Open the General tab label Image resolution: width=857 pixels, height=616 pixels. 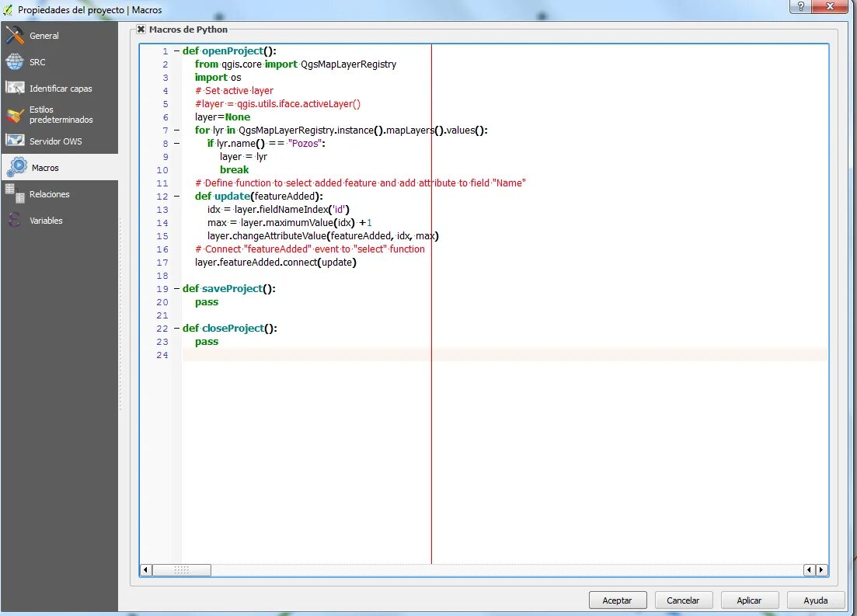(x=44, y=36)
